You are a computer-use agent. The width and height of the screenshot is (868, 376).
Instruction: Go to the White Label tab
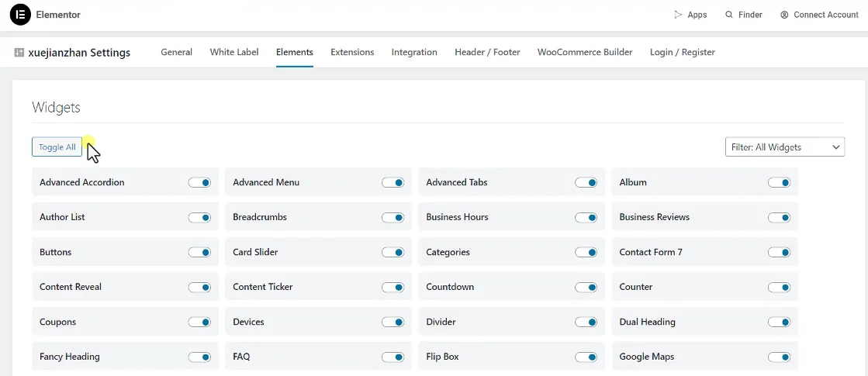click(234, 52)
